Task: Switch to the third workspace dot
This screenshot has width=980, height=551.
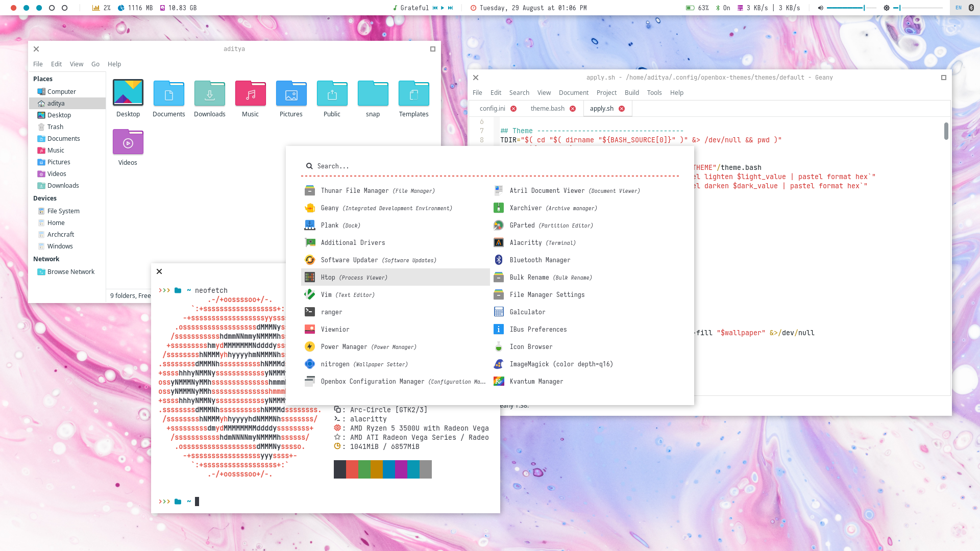Action: click(39, 8)
